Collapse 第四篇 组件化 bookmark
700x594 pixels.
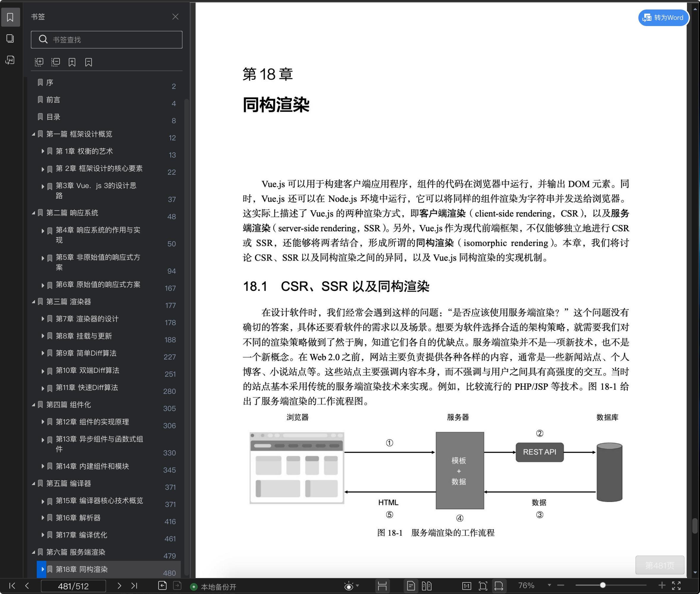point(33,405)
